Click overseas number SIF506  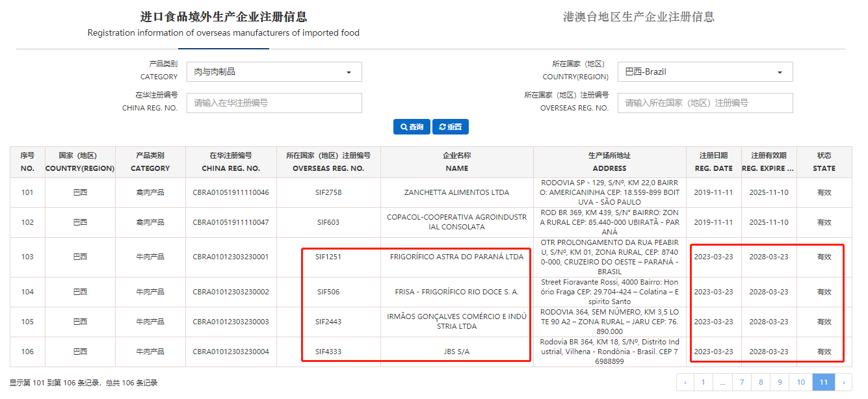click(328, 292)
